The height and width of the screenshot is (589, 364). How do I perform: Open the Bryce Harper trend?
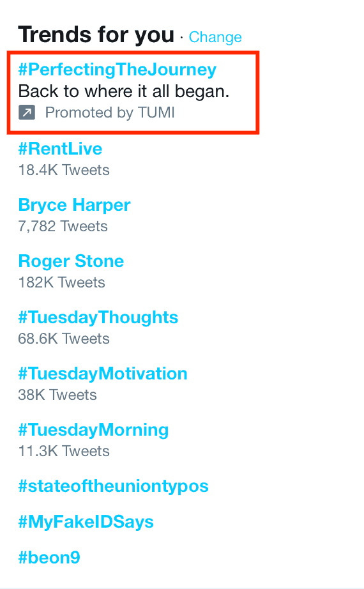coord(74,205)
